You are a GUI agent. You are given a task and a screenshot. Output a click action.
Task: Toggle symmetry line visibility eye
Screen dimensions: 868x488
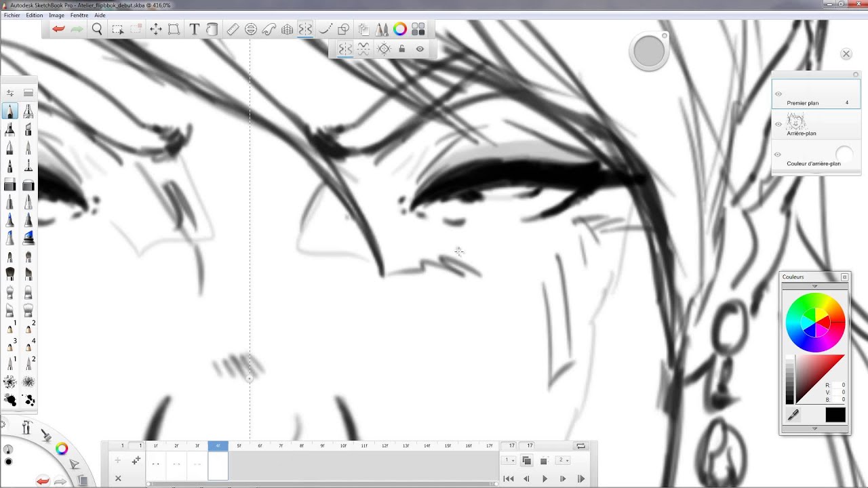420,49
